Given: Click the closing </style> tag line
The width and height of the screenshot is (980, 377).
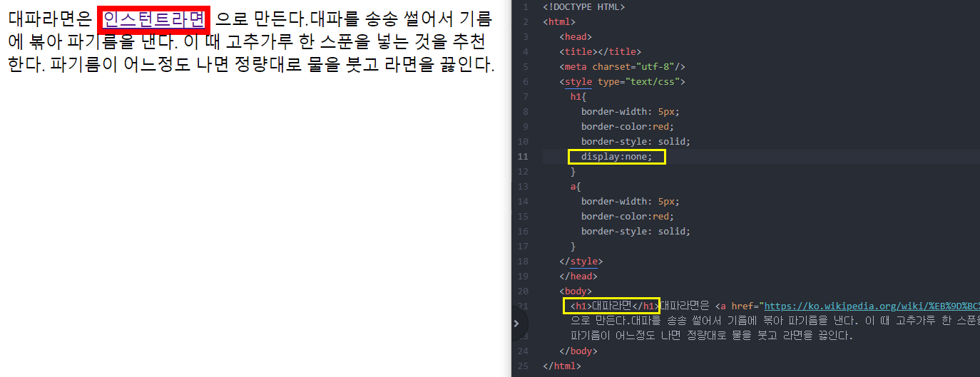Looking at the screenshot, I should pos(581,262).
